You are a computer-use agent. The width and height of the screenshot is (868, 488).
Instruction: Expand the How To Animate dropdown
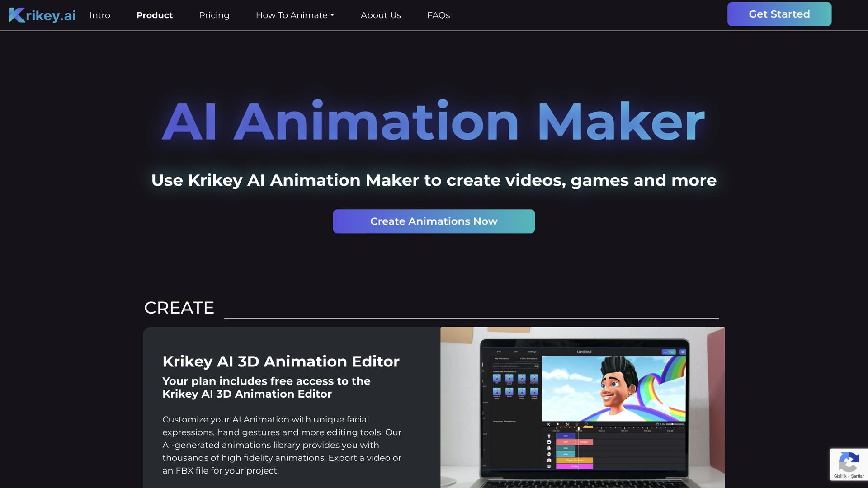pos(295,15)
